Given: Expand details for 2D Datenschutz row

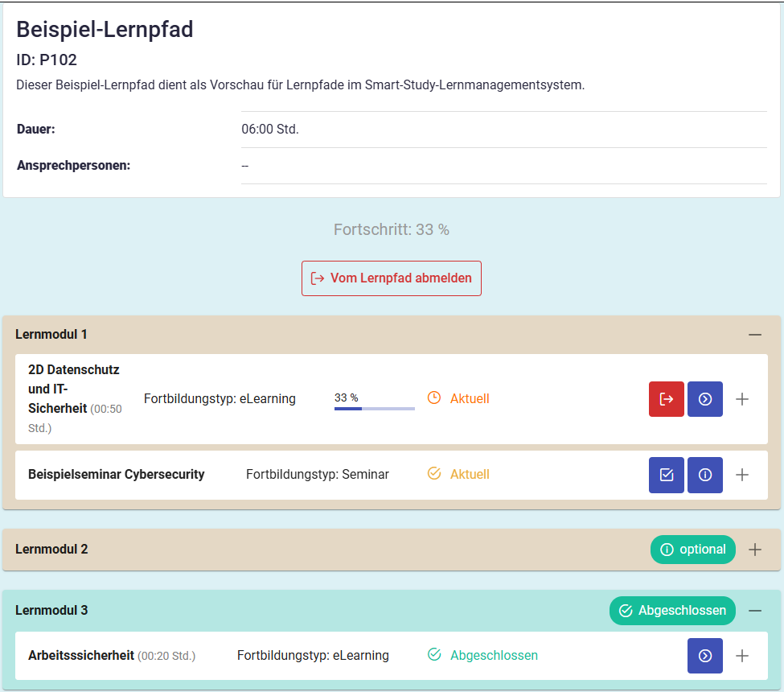Looking at the screenshot, I should [x=742, y=399].
